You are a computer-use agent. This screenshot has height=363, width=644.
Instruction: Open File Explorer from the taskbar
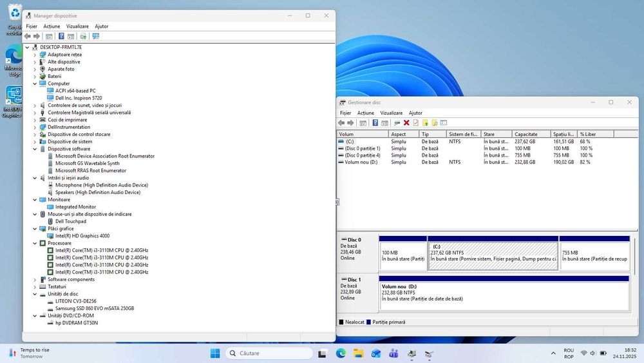tap(358, 353)
